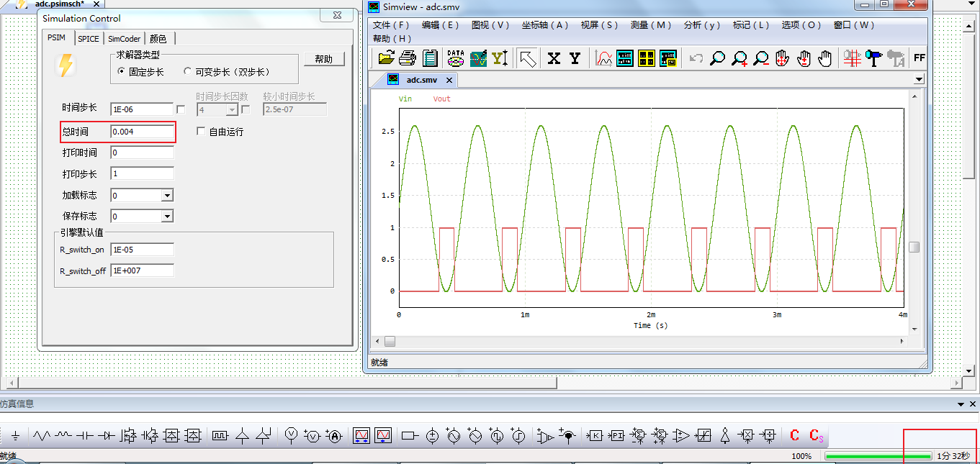
Task: Click the 帮助 button in Simulation Control
Action: [x=324, y=59]
